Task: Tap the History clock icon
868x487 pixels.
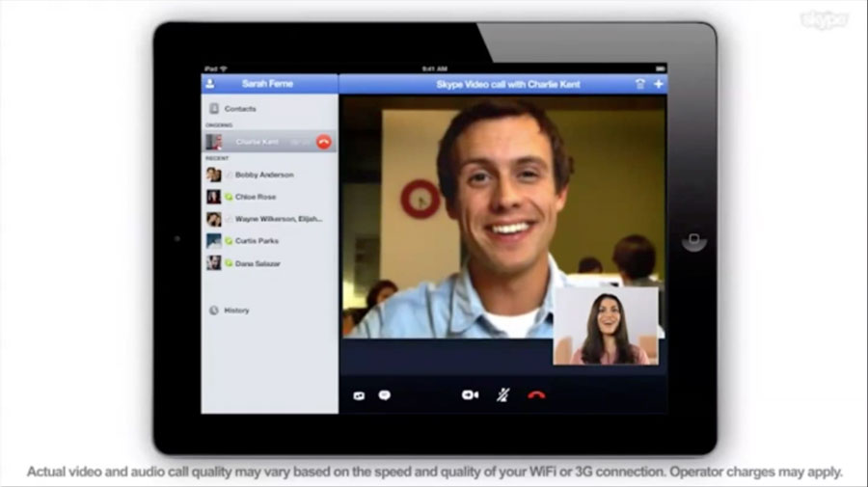Action: pos(214,311)
